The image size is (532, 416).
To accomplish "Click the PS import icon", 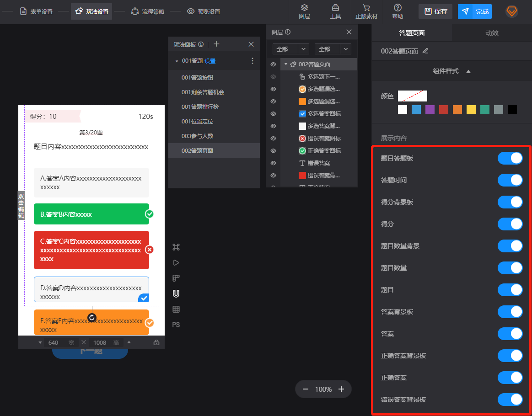I will tap(176, 325).
